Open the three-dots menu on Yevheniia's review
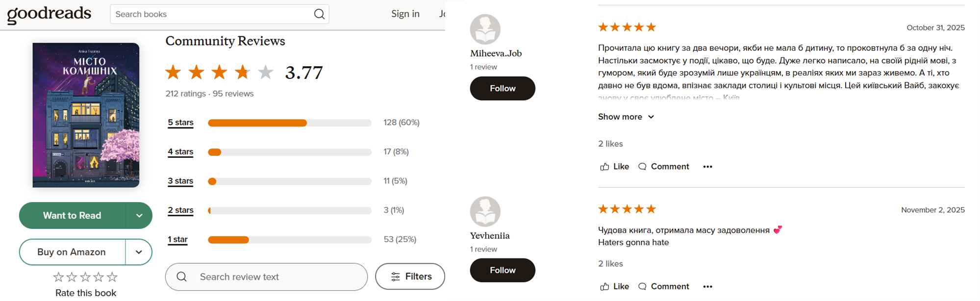 [x=707, y=287]
